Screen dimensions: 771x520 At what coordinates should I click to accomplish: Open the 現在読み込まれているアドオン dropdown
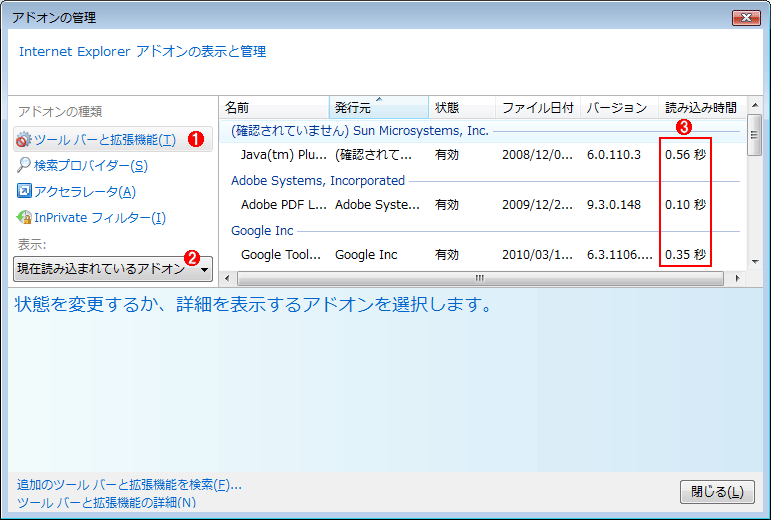click(x=113, y=268)
